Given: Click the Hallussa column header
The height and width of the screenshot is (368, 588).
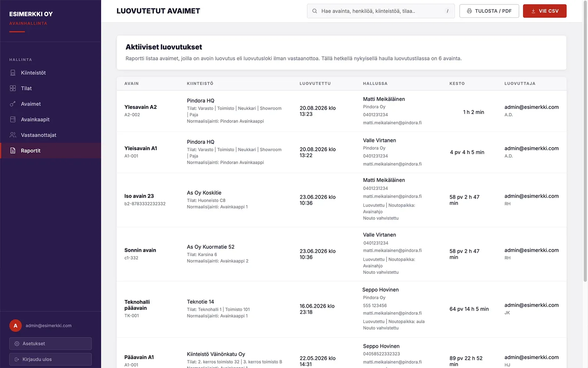Looking at the screenshot, I should pyautogui.click(x=375, y=84).
